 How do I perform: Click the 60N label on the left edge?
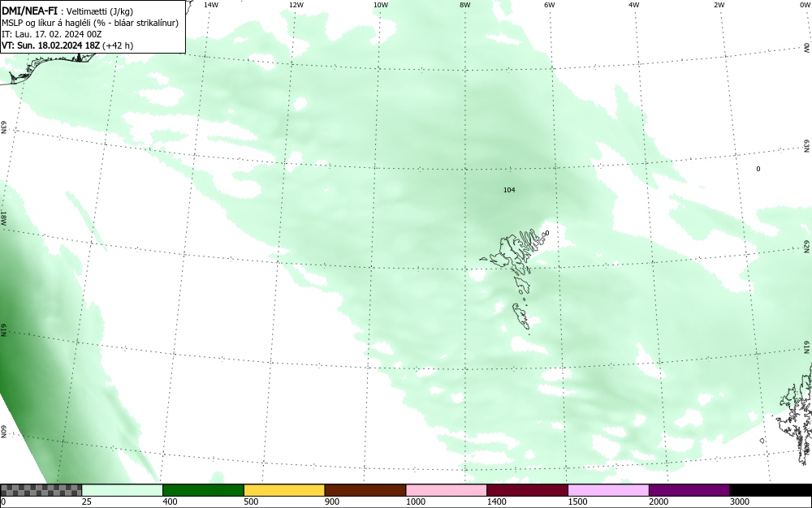[x=3, y=432]
